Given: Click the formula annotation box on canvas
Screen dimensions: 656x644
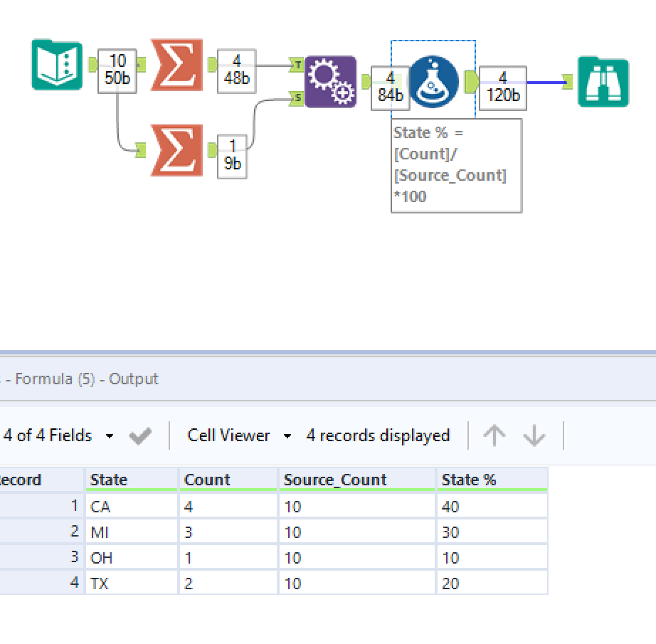Looking at the screenshot, I should tap(456, 165).
